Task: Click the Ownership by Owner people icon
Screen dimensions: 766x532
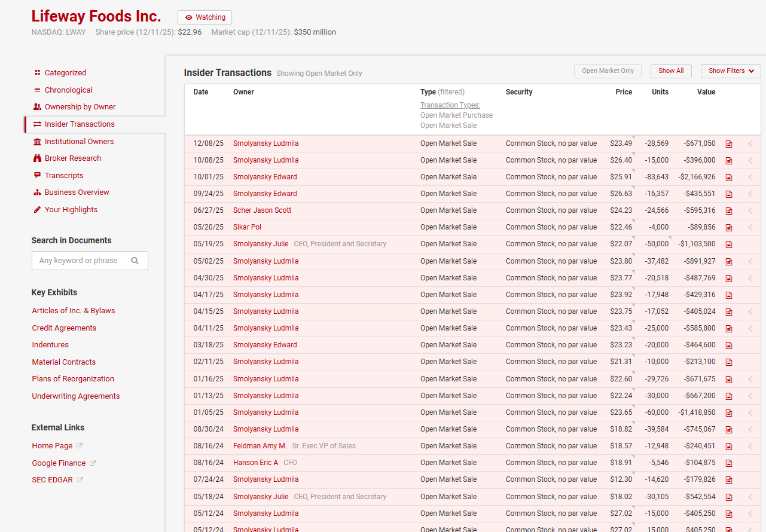Action: pyautogui.click(x=37, y=106)
